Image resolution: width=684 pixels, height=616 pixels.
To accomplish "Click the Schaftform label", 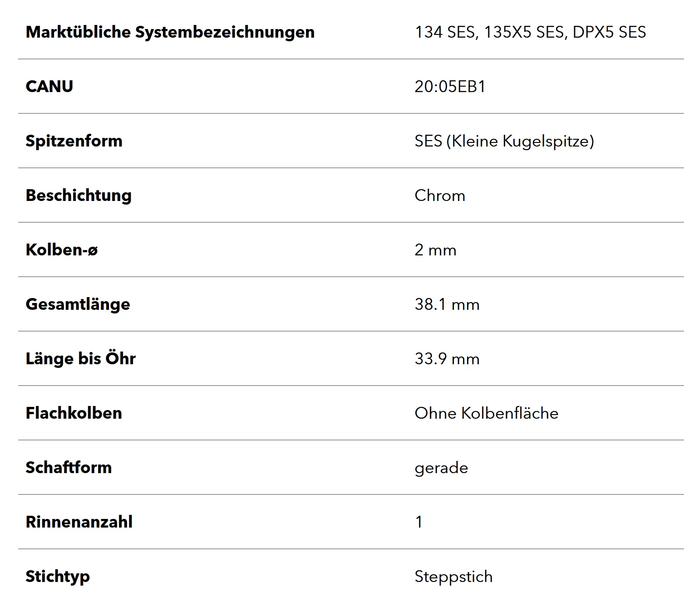I will coord(69,468).
